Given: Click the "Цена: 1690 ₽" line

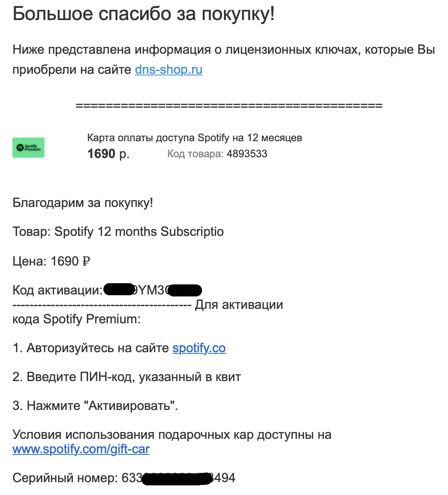Looking at the screenshot, I should pyautogui.click(x=51, y=261).
